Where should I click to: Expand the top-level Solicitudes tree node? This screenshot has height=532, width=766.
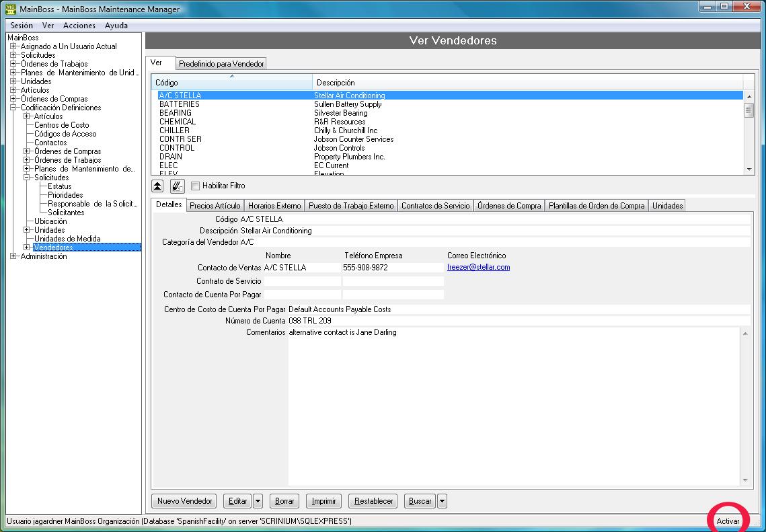click(x=13, y=55)
